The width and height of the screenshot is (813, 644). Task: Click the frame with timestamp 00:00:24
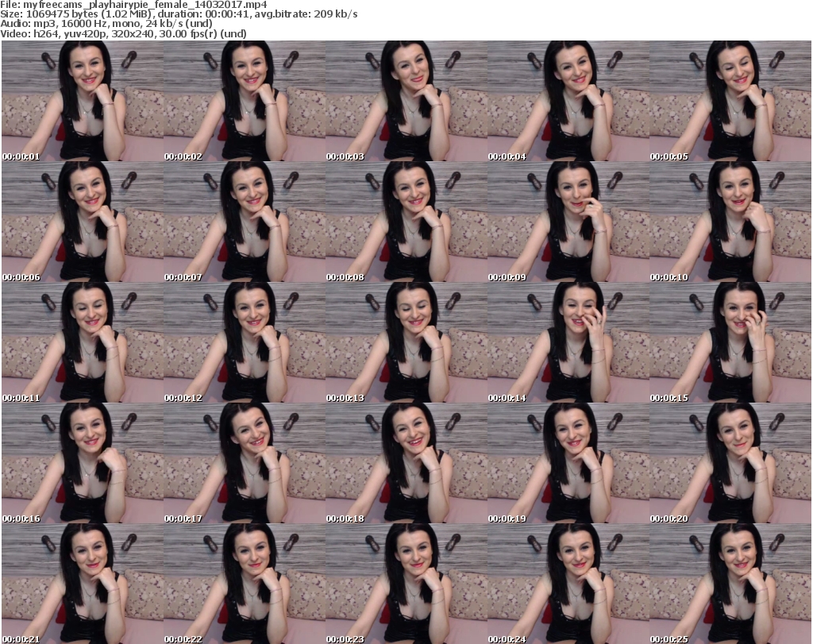tap(568, 584)
